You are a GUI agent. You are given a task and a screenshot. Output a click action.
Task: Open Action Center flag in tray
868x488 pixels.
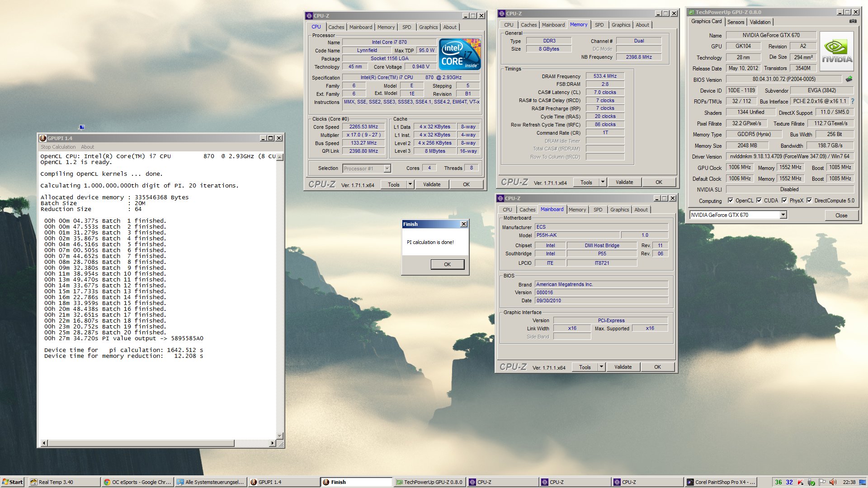[x=822, y=482]
